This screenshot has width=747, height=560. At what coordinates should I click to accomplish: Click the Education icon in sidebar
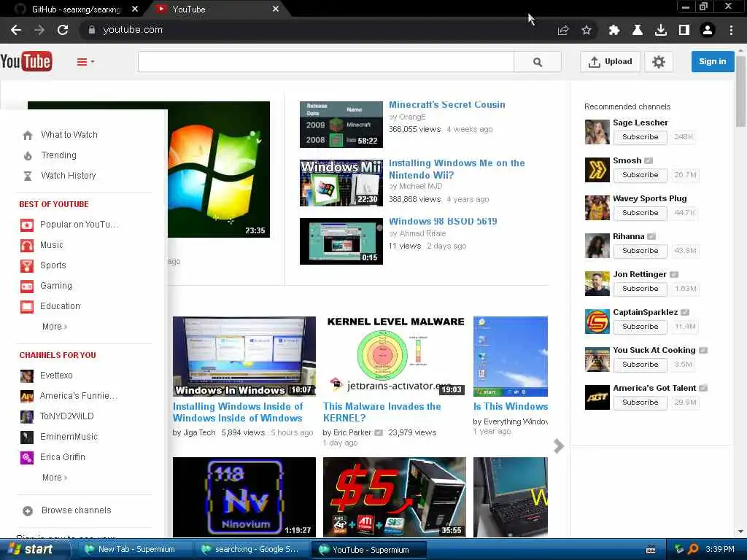point(27,307)
